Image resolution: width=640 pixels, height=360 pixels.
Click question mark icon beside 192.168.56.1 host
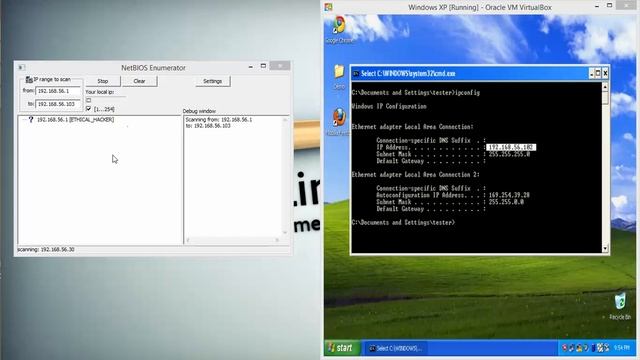[31, 120]
